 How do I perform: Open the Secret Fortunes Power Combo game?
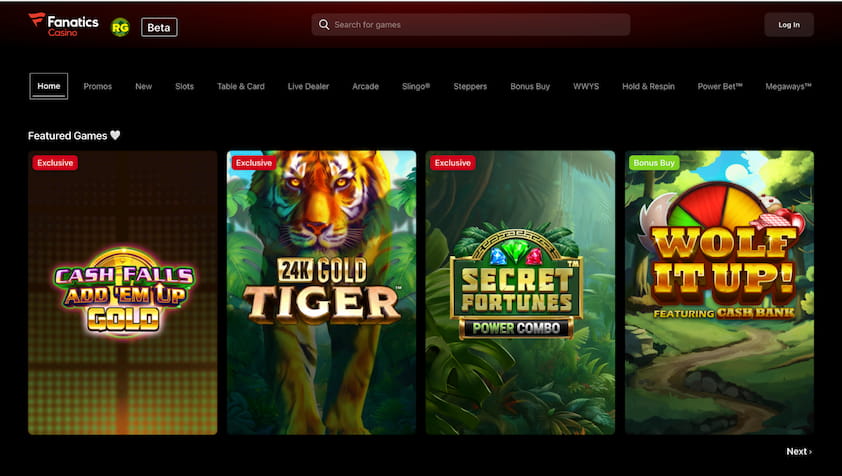pos(520,292)
